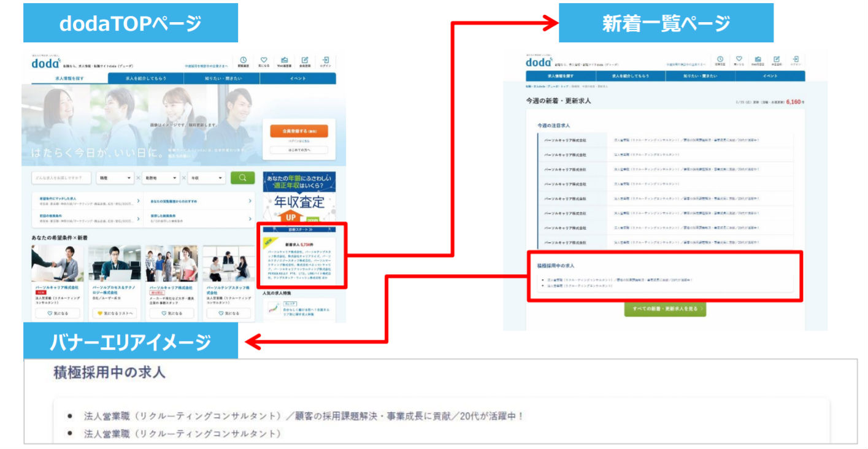
Task: Click 会員登録 icon in 新着一覧 page header
Action: pyautogui.click(x=776, y=59)
